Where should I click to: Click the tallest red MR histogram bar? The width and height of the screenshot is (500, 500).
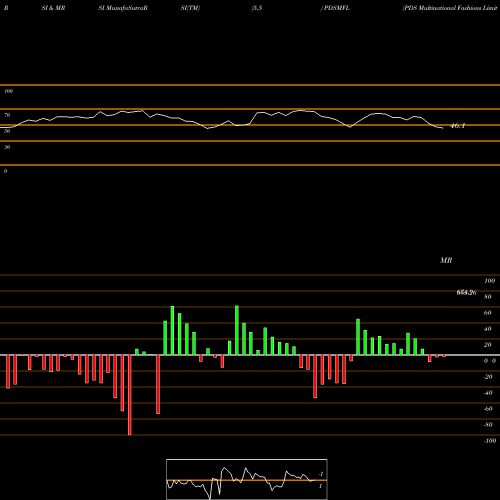point(130,395)
